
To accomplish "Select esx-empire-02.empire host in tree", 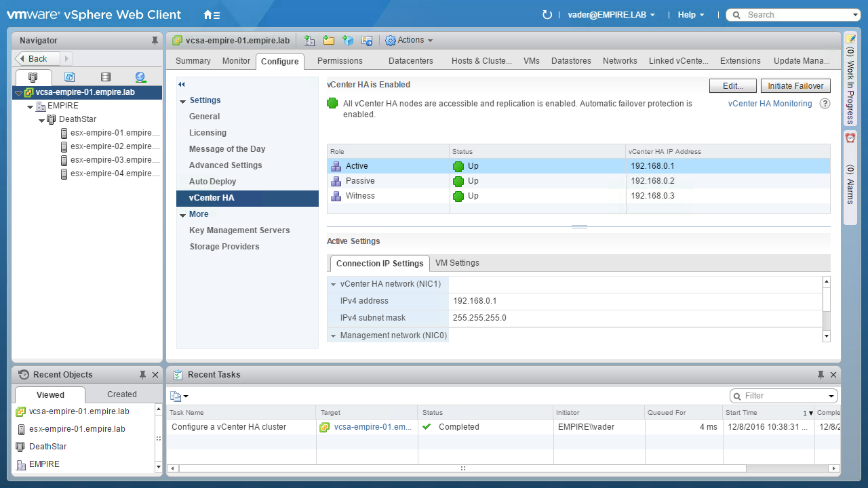I will (111, 146).
